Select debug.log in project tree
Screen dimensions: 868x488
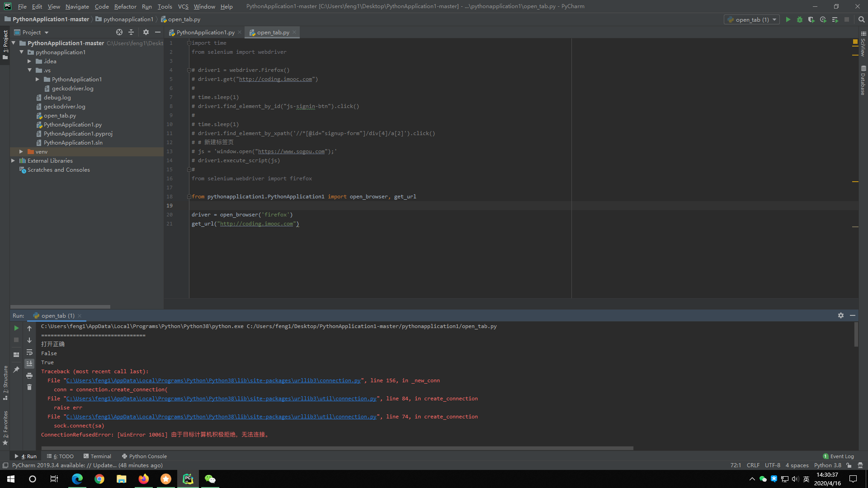(57, 97)
